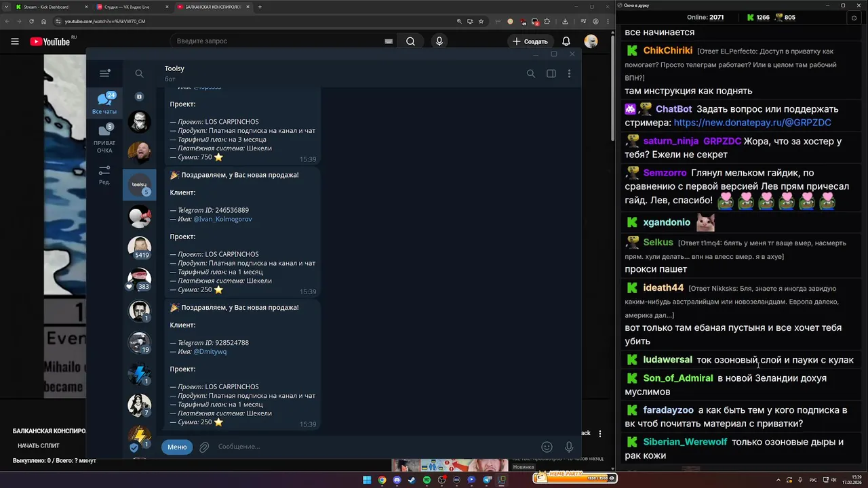Open the archived chats icon in chat list

point(139,97)
